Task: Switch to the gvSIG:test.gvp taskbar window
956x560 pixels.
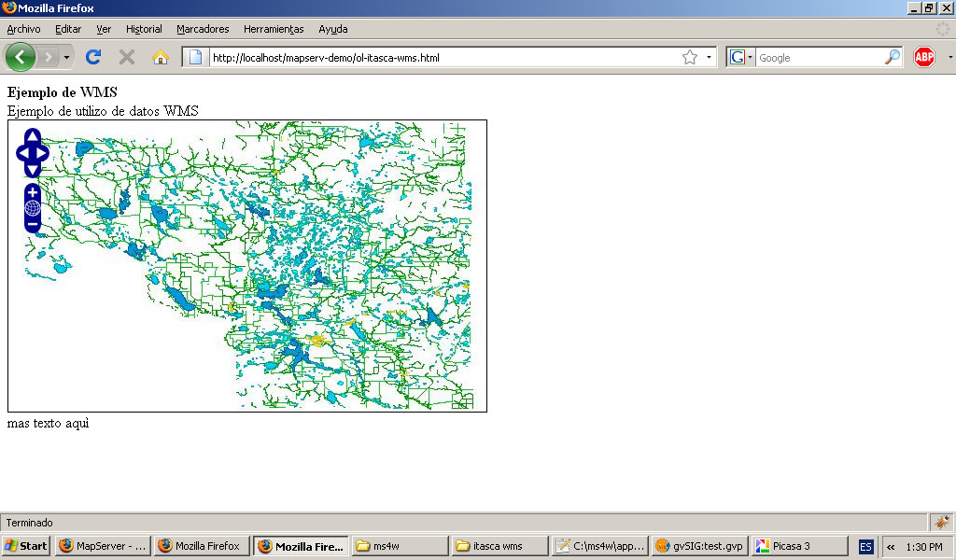Action: 699,546
